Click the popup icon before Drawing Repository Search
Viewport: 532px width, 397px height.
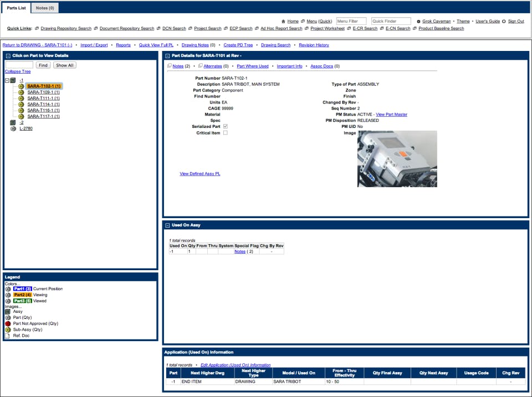(37, 28)
